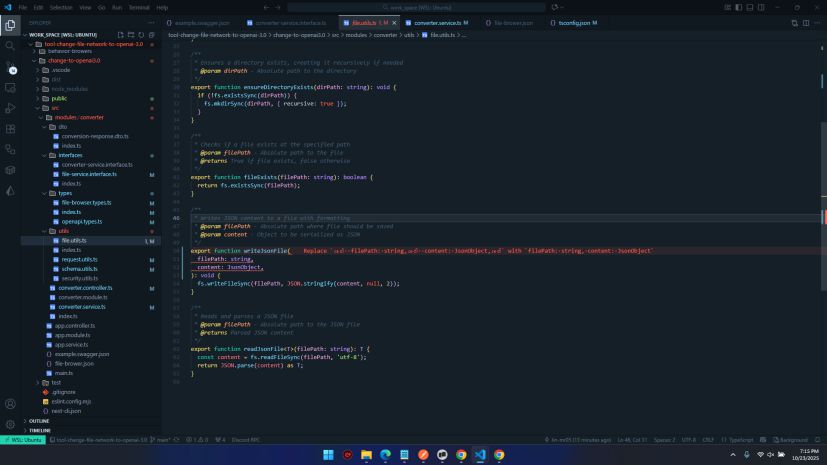827x465 pixels.
Task: Open editor More Actions ellipsis
Action: [x=817, y=23]
